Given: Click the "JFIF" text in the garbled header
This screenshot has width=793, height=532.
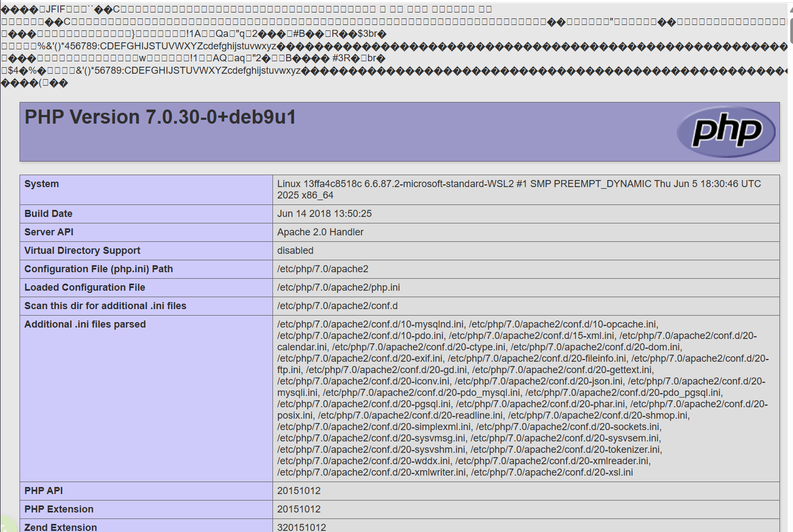Looking at the screenshot, I should pyautogui.click(x=55, y=9).
